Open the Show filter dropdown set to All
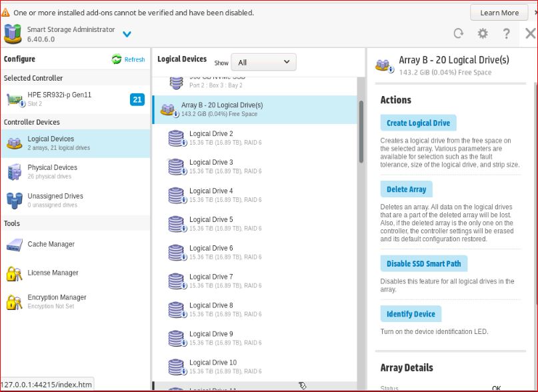Viewport: 538px width, 392px height. (x=264, y=62)
